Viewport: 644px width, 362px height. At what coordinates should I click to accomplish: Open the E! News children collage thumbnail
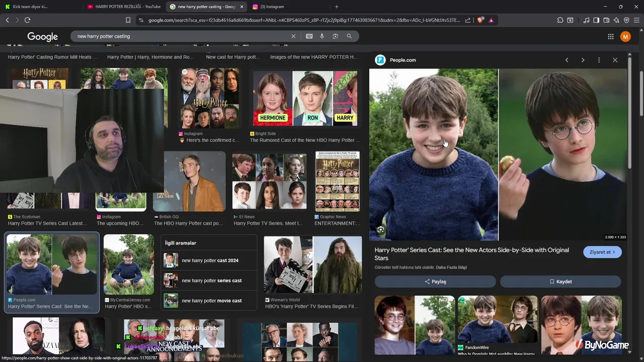coord(269,182)
